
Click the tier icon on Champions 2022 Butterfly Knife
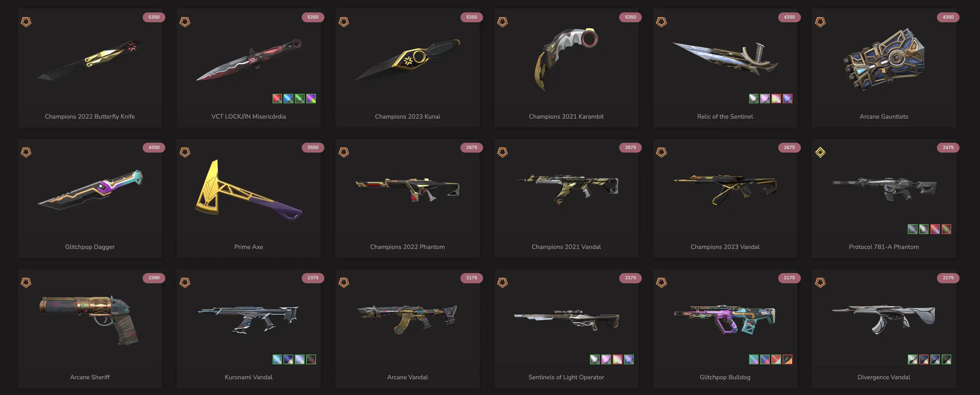tap(26, 22)
